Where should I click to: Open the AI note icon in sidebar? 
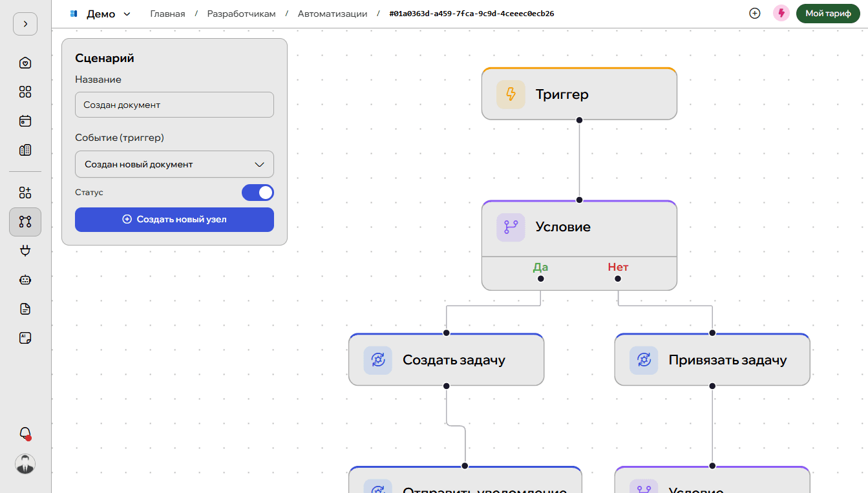[25, 338]
